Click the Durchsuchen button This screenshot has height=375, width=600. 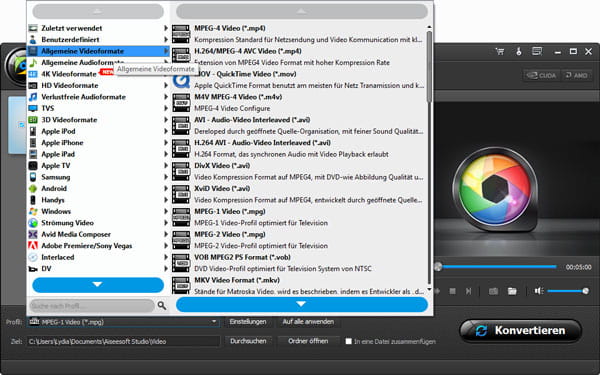pyautogui.click(x=248, y=341)
